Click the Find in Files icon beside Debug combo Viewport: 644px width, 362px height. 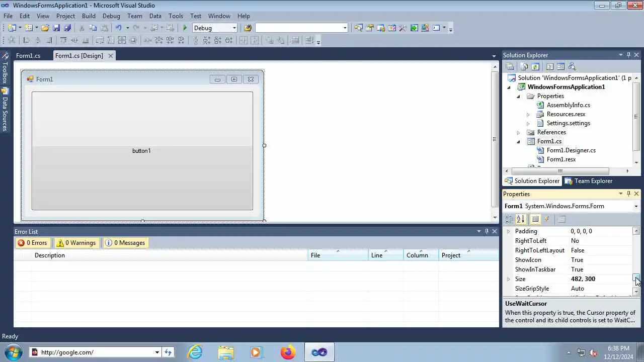click(x=248, y=28)
